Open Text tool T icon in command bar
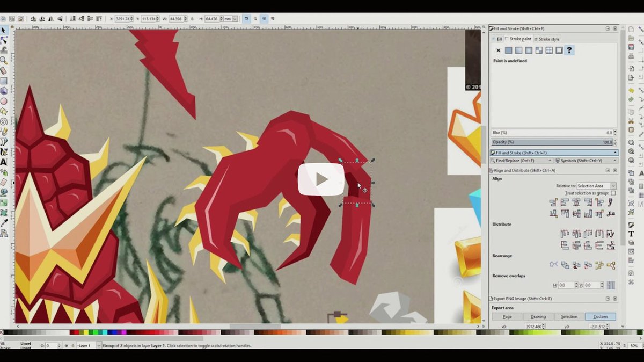Viewport: 644px width, 362px height. [632, 234]
